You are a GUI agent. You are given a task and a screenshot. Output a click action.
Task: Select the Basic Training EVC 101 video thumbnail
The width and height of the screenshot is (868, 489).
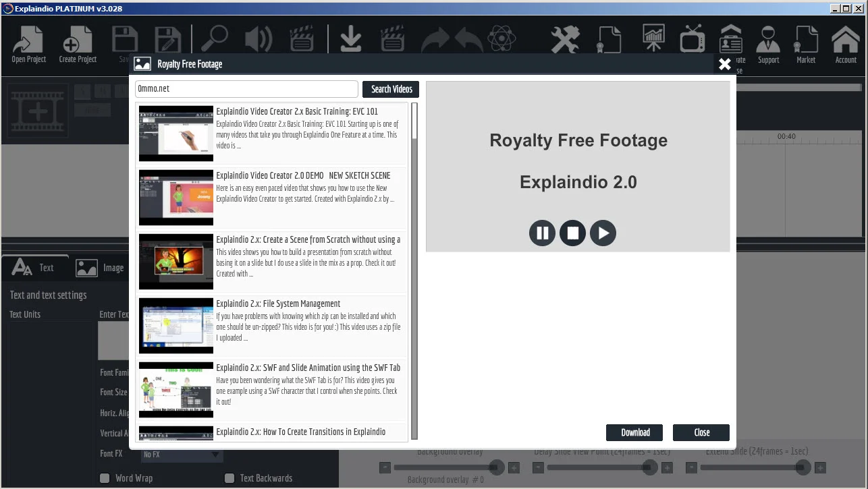pos(176,134)
